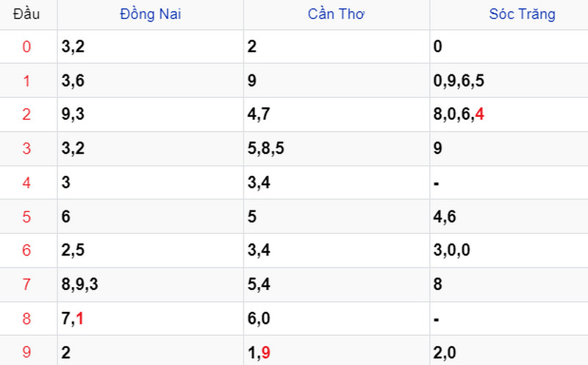Click Sóc Trăng cell with 3,0,0

tap(509, 250)
